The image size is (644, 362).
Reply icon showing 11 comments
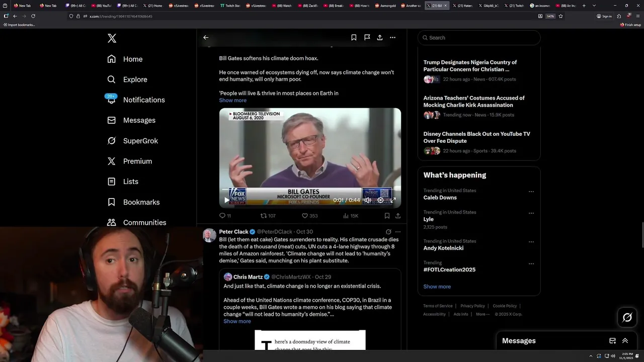point(225,216)
